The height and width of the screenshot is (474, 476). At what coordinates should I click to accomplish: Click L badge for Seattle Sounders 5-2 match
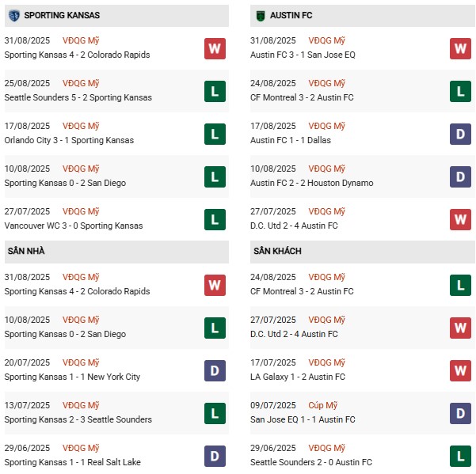click(215, 91)
